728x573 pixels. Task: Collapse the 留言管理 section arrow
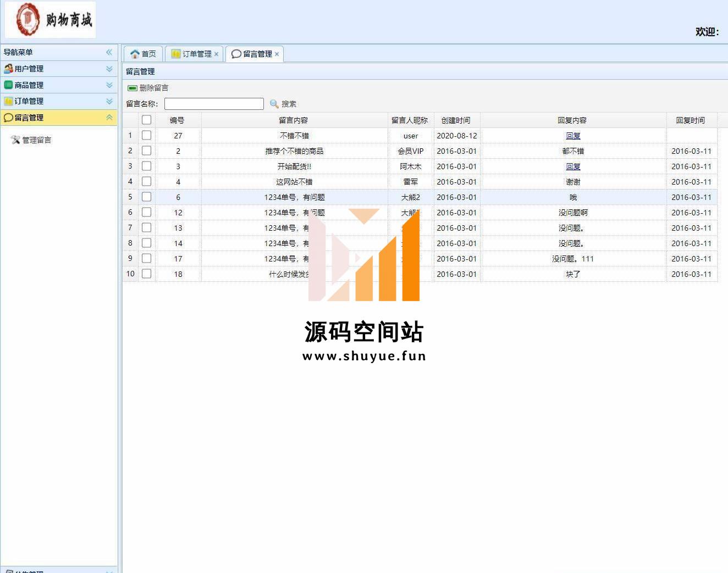[x=109, y=118]
